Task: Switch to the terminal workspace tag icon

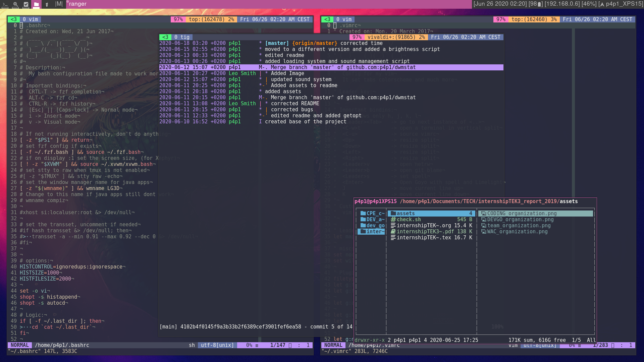Action: [x=5, y=4]
